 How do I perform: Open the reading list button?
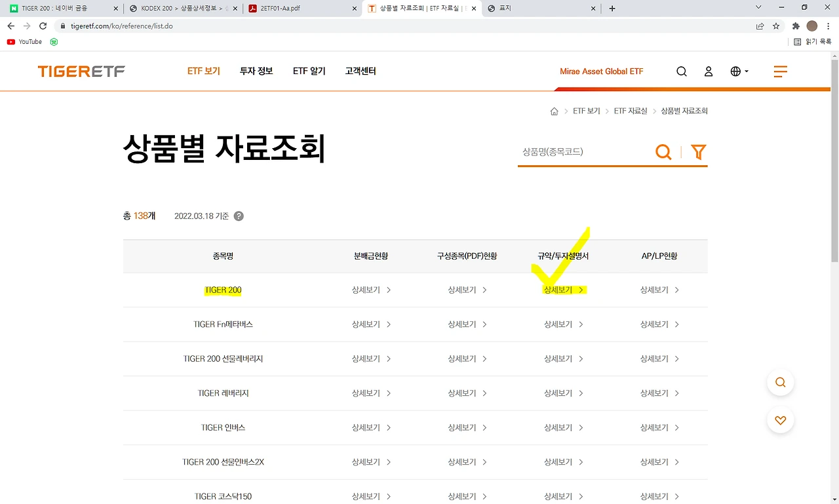click(813, 42)
